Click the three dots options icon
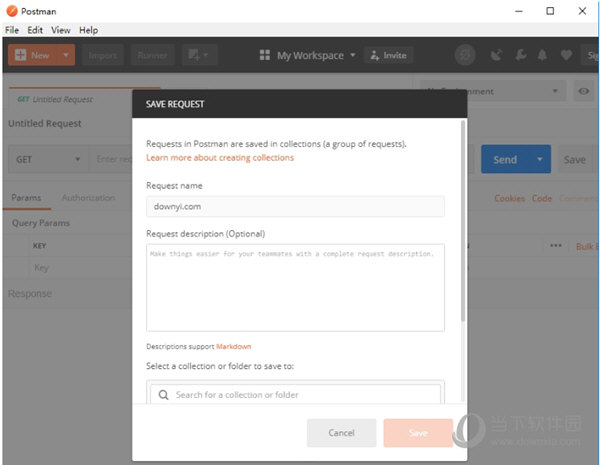 click(556, 246)
